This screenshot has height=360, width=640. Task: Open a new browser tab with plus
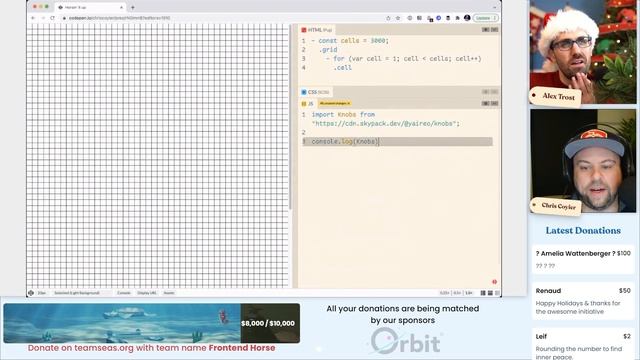pyautogui.click(x=133, y=7)
